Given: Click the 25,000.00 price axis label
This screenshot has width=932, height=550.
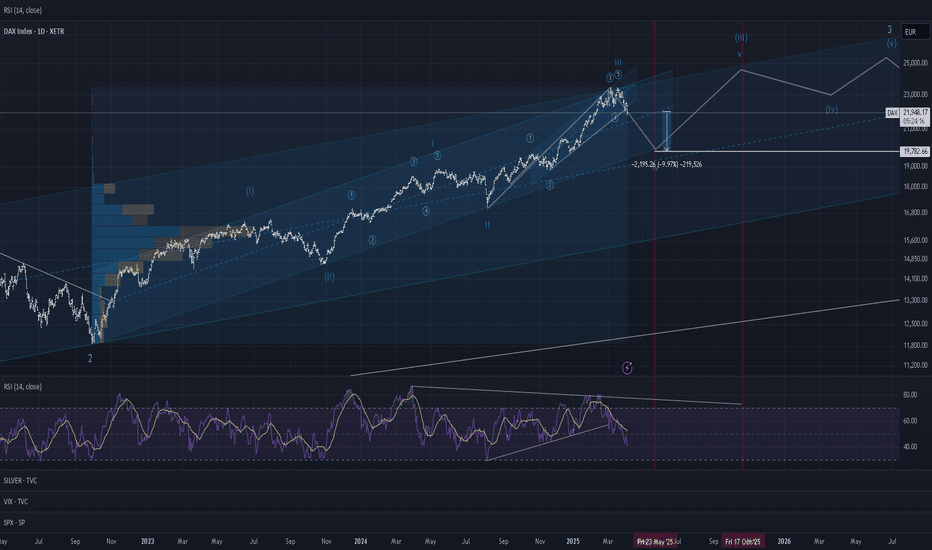Looking at the screenshot, I should (915, 62).
